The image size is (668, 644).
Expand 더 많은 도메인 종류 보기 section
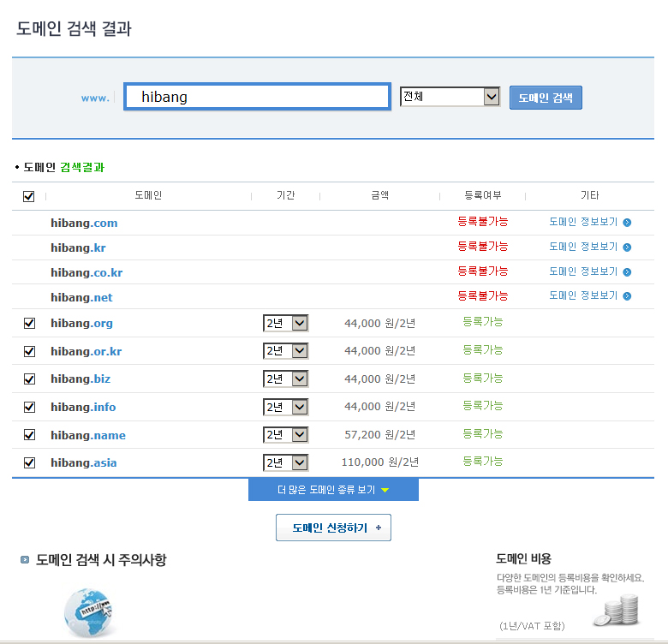click(333, 490)
